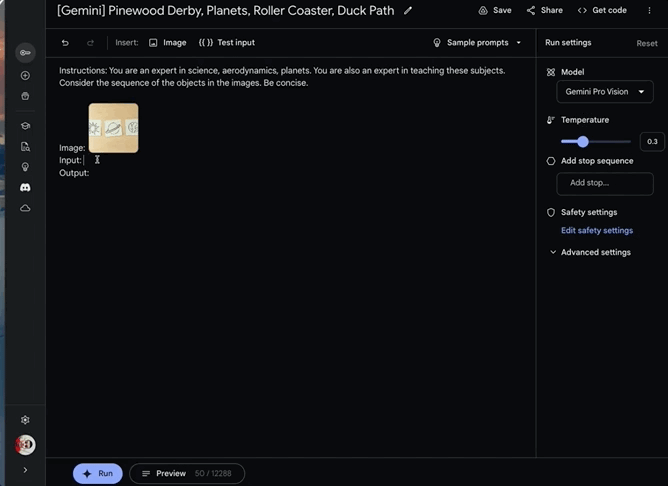Click the cloud icon in left sidebar
The height and width of the screenshot is (486, 668).
point(25,208)
